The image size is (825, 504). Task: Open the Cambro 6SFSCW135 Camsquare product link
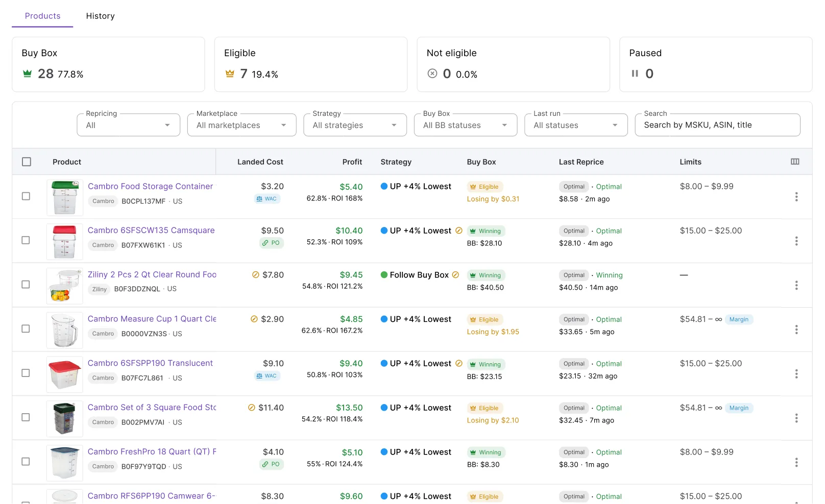point(151,231)
